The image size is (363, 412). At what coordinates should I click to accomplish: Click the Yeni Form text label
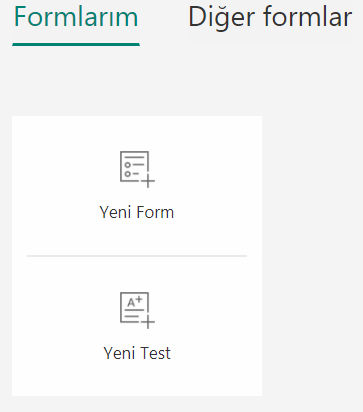click(x=137, y=213)
